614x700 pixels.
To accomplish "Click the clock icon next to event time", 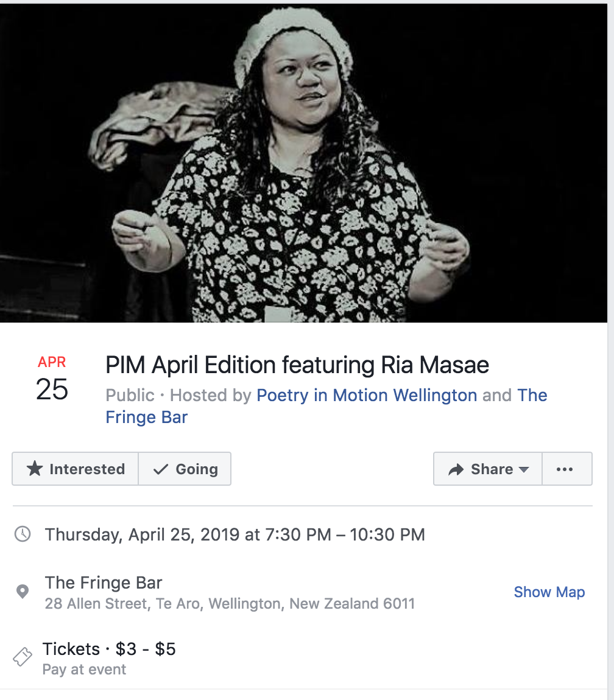I will pos(23,534).
